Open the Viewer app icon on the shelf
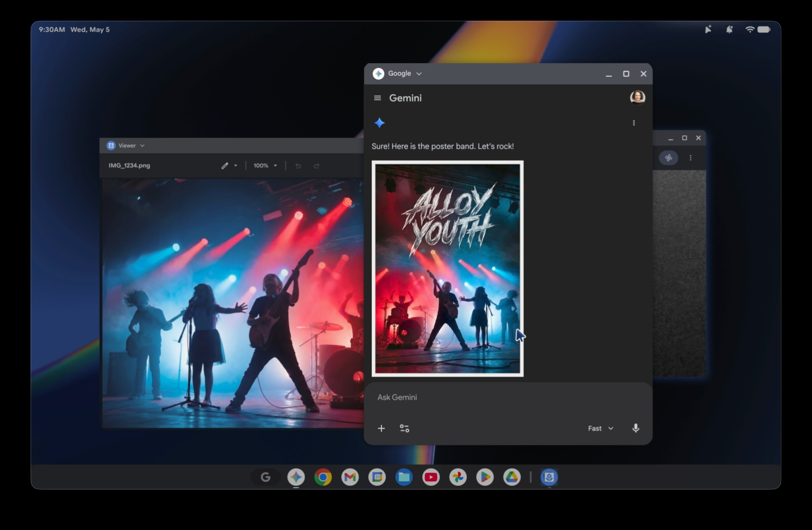 pyautogui.click(x=549, y=477)
